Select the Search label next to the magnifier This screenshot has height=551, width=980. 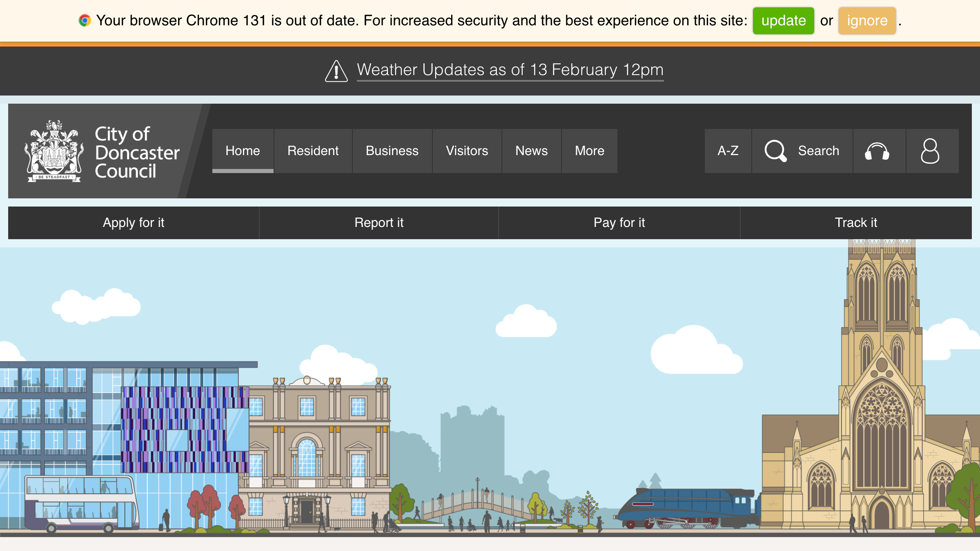[818, 151]
